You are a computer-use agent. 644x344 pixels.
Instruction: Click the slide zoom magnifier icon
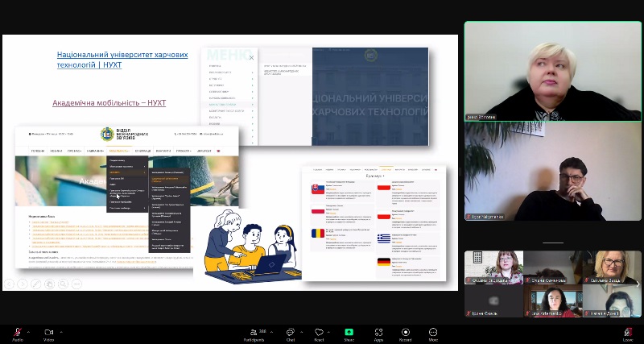pyautogui.click(x=63, y=284)
